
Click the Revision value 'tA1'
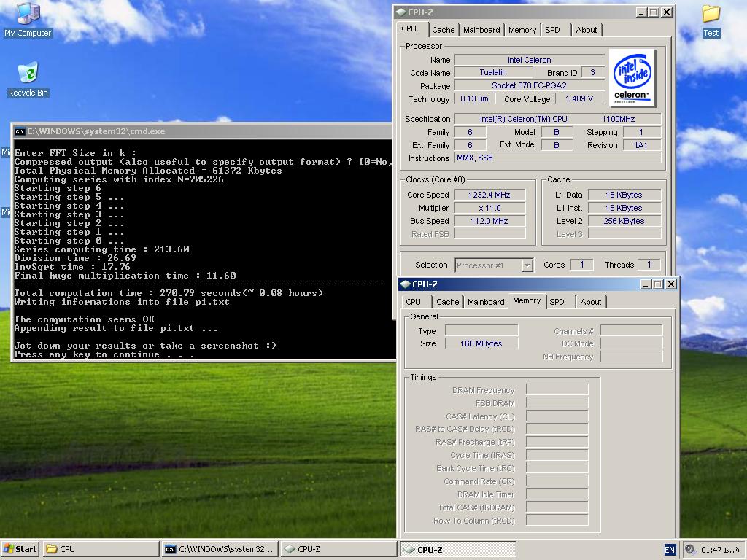point(642,145)
